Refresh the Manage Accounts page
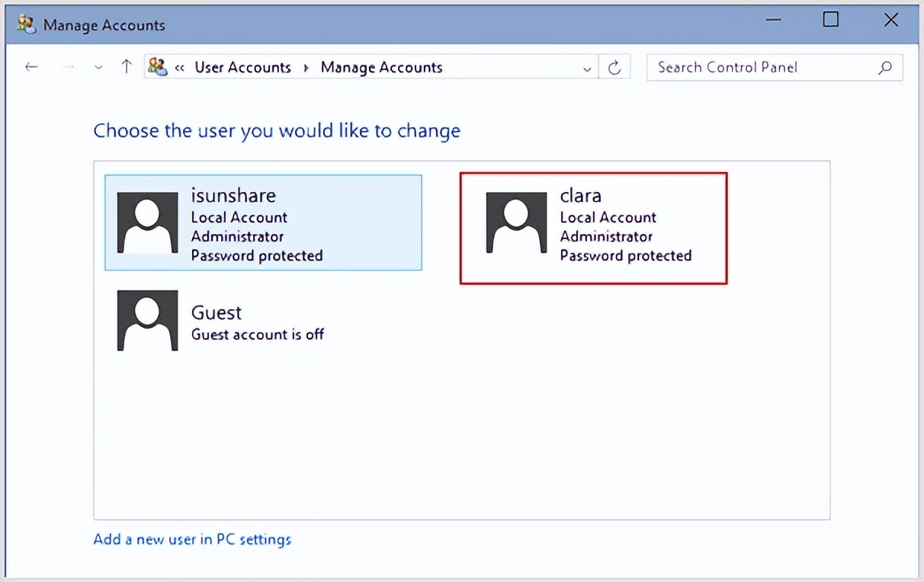 [614, 68]
